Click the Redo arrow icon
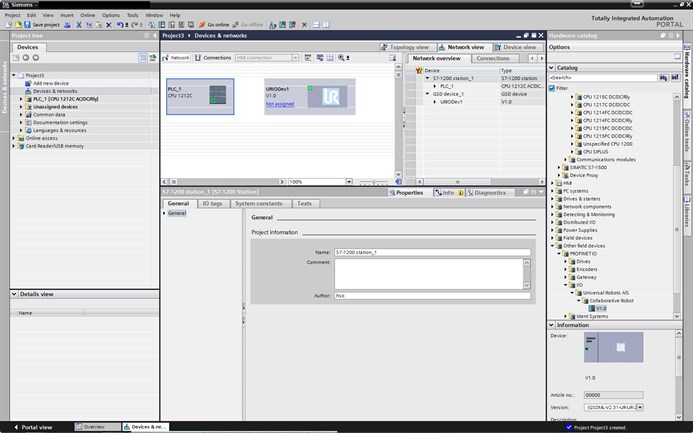Image resolution: width=693 pixels, height=433 pixels. (x=135, y=25)
